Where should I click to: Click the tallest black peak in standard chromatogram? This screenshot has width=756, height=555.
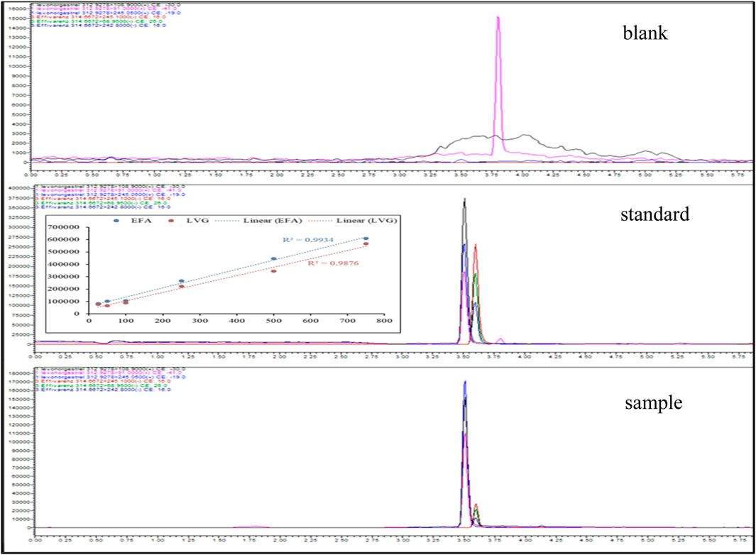coord(464,270)
